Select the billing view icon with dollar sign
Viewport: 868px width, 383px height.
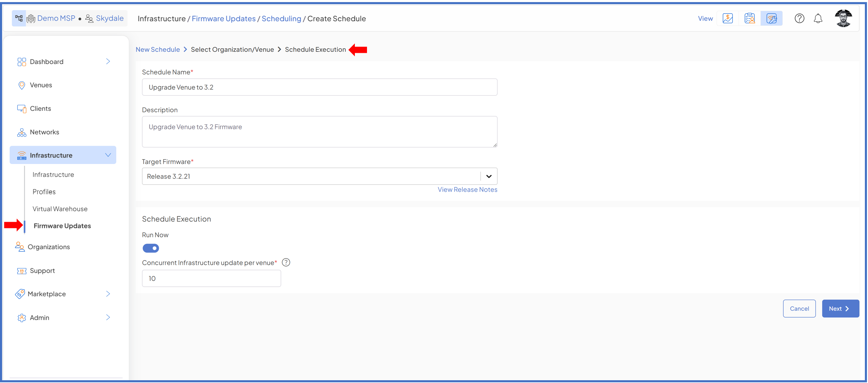[x=728, y=18]
